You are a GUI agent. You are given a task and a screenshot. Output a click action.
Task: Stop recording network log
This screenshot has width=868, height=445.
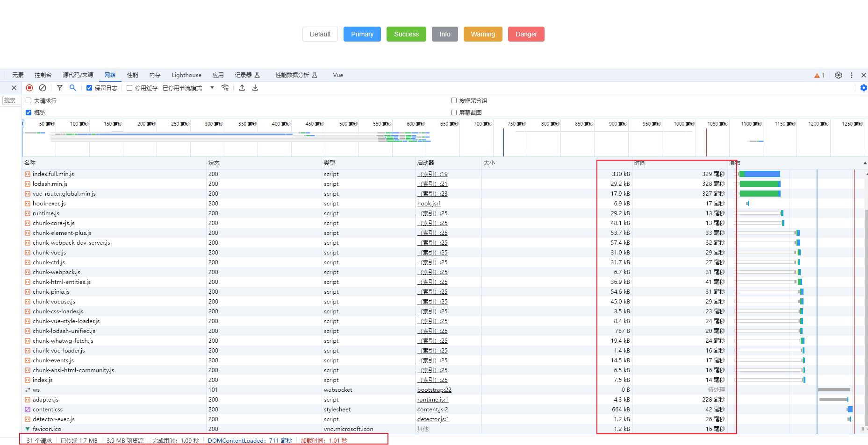(29, 88)
